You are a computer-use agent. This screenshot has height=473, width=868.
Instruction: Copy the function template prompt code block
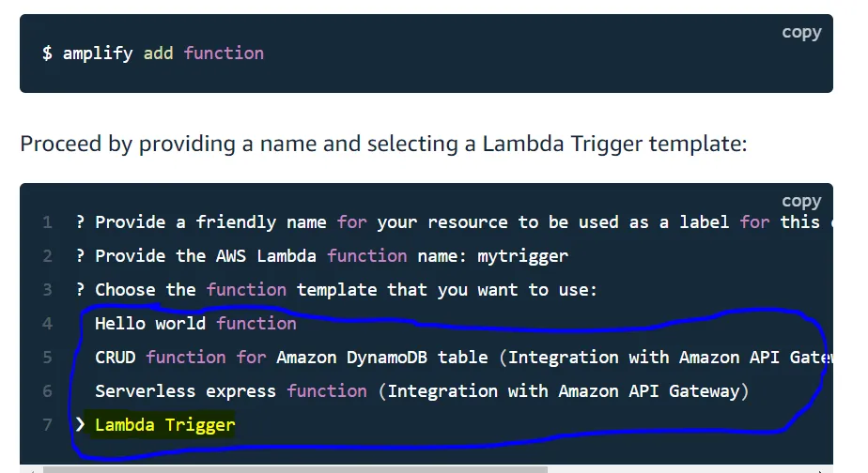pos(801,201)
